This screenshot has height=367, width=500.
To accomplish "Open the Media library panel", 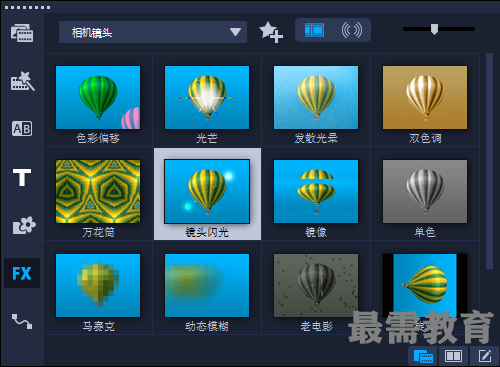I will 22,33.
